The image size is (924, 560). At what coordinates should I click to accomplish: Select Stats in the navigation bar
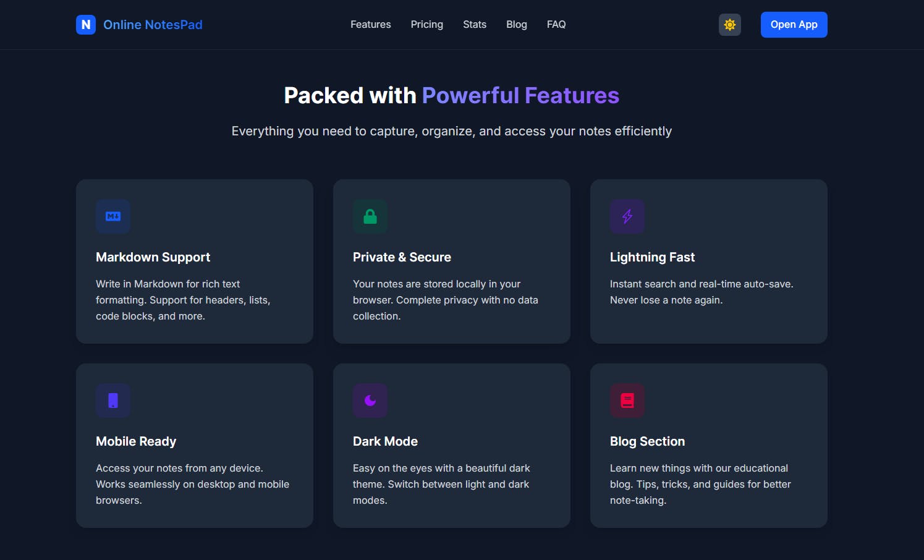[475, 25]
